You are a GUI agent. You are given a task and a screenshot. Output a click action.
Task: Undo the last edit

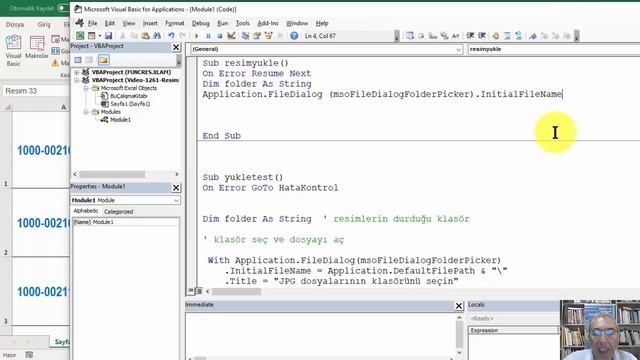click(x=171, y=36)
